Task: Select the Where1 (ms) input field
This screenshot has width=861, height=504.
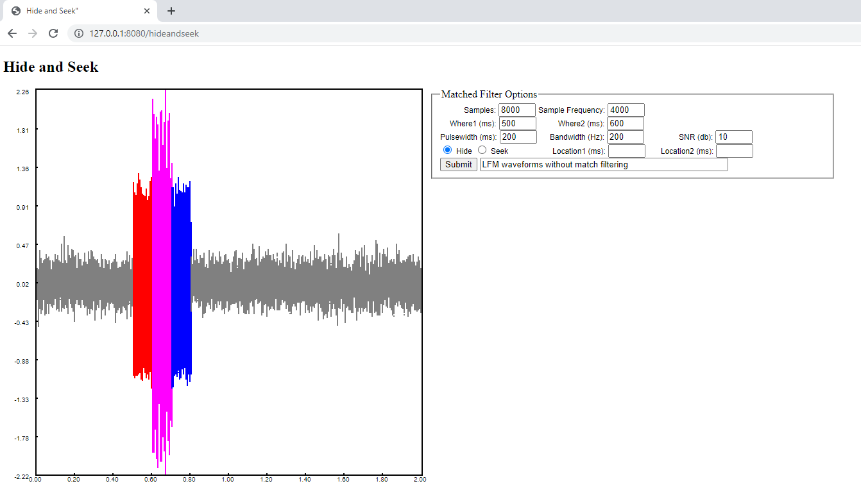Action: point(516,123)
